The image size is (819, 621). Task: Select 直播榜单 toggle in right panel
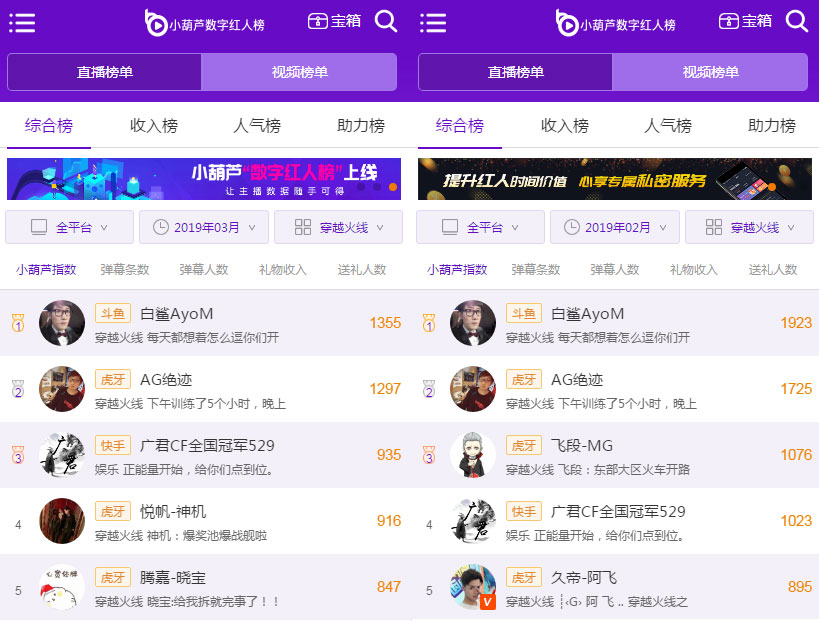click(x=516, y=72)
